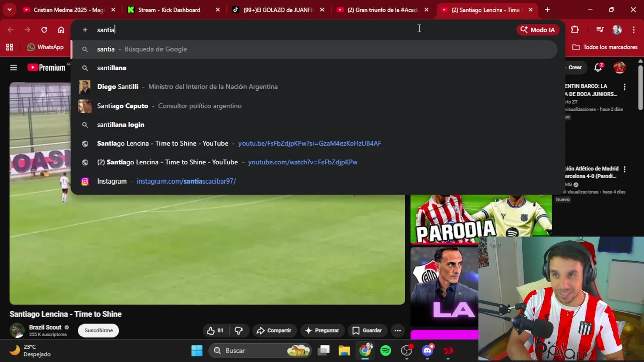Image resolution: width=644 pixels, height=362 pixels.
Task: Go to YouTube Premium home logo
Action: pyautogui.click(x=46, y=67)
